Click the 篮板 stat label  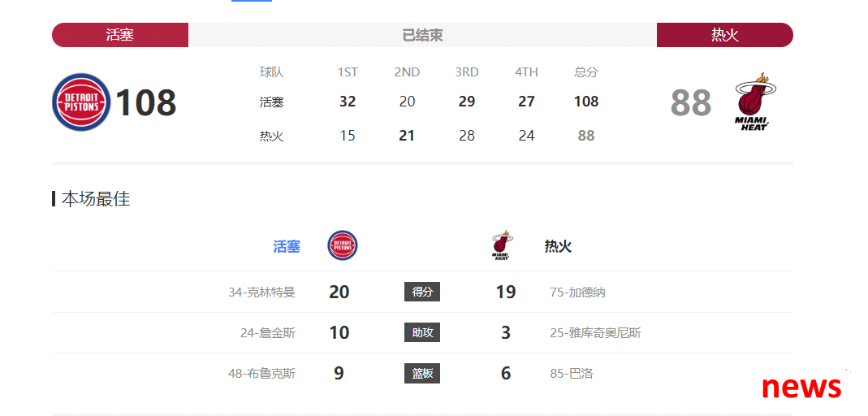tap(422, 374)
